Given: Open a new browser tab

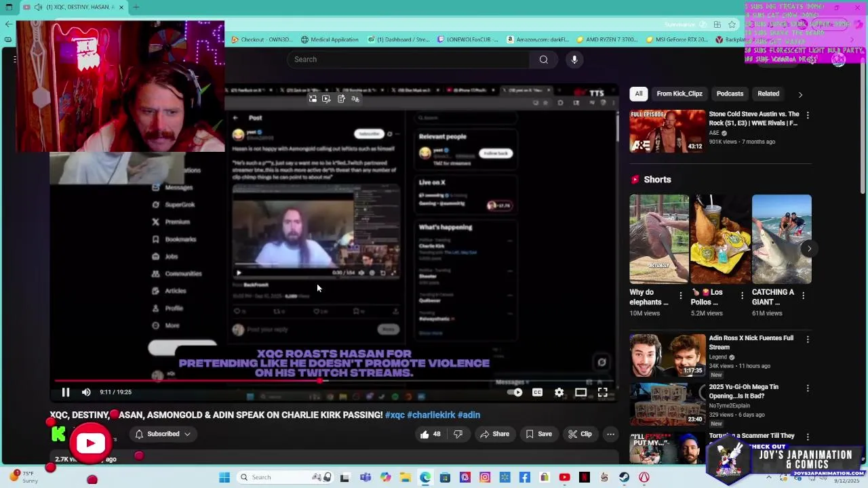Looking at the screenshot, I should click(x=136, y=7).
